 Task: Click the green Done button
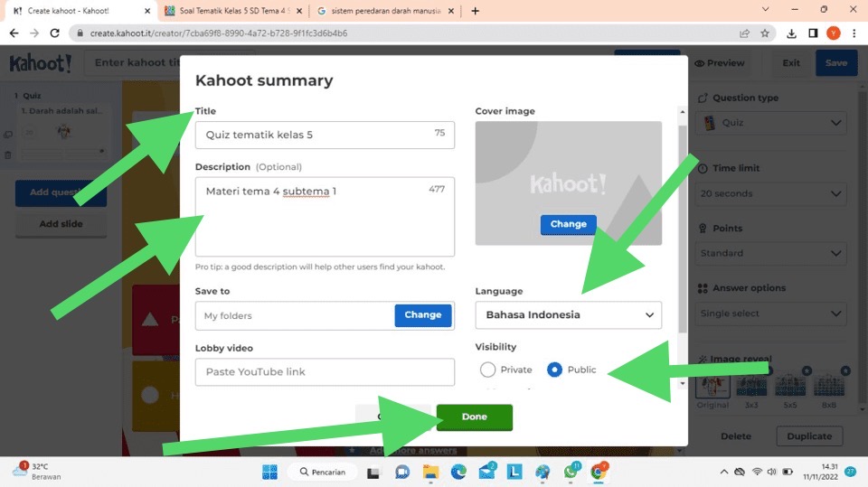475,417
